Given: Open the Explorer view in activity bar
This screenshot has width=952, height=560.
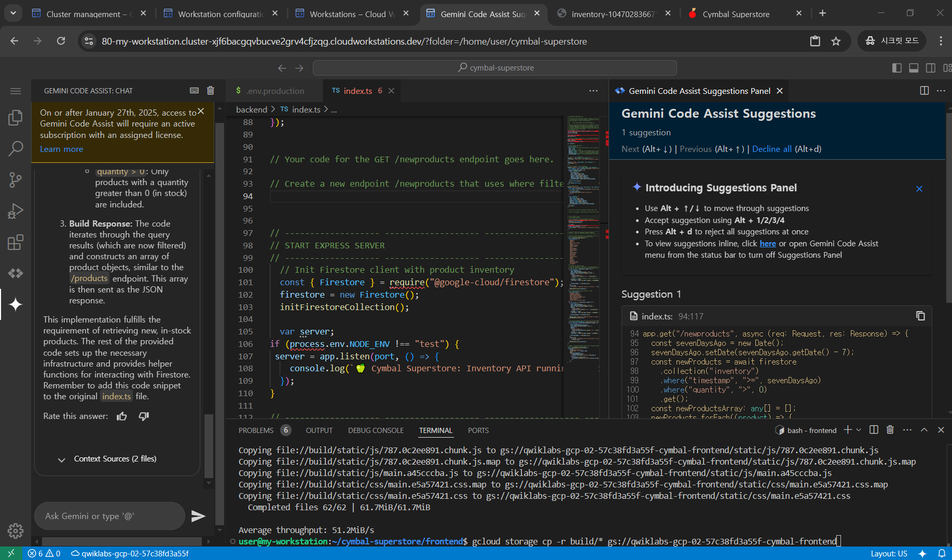Looking at the screenshot, I should [16, 118].
